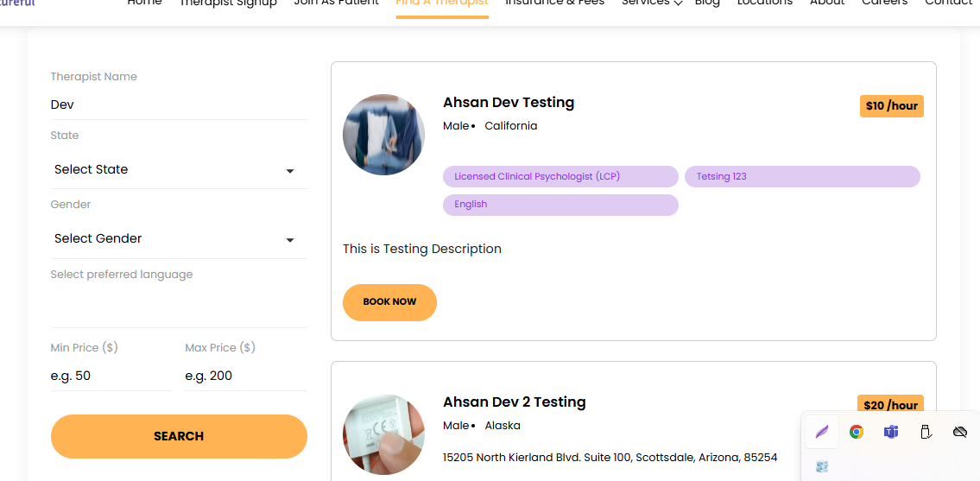Go to the Insurance & Fees page
Image resolution: width=980 pixels, height=481 pixels.
click(554, 3)
